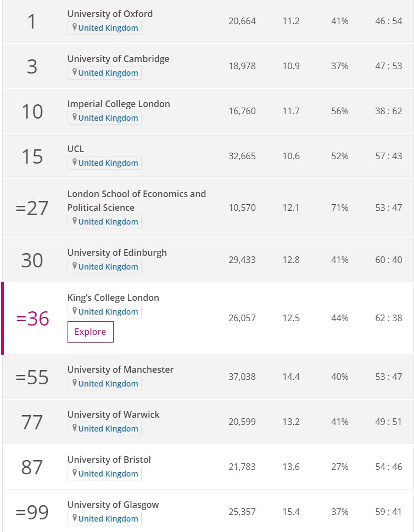Image resolution: width=414 pixels, height=532 pixels.
Task: Open the King's College London title link
Action: tap(113, 298)
